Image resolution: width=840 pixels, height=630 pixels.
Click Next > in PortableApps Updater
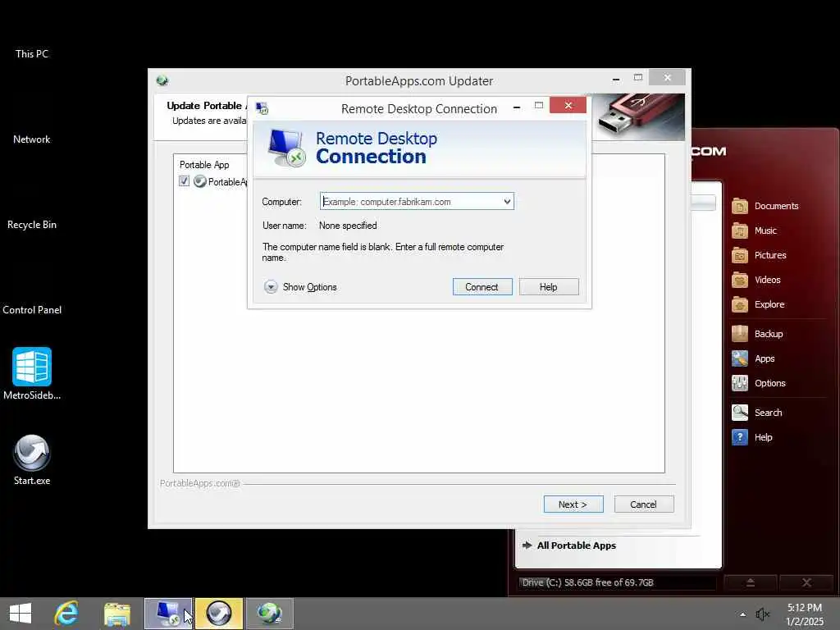(573, 504)
